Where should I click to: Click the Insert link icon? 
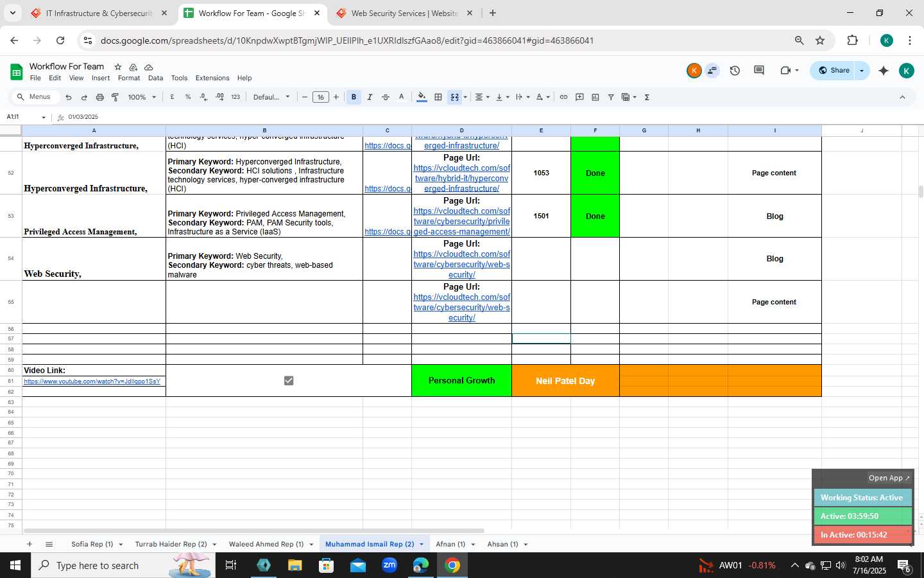point(563,97)
